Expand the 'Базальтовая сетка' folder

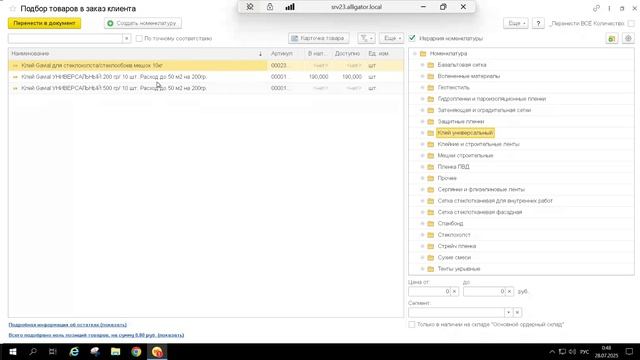(422, 65)
